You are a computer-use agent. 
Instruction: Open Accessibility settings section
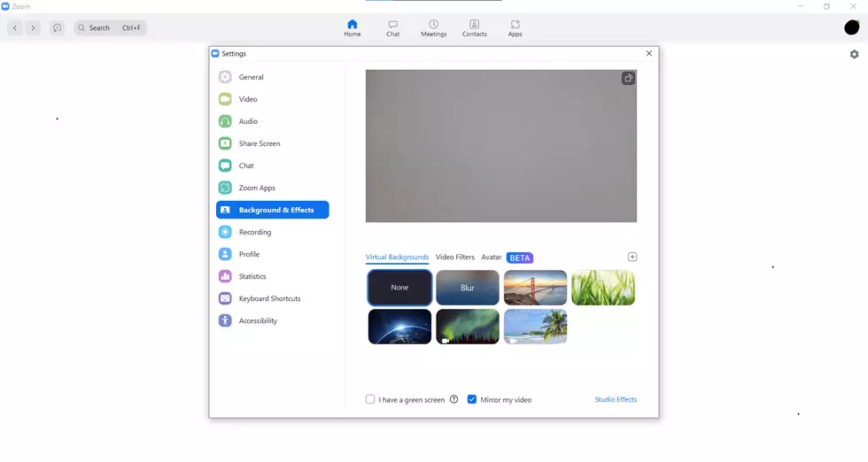pos(273,320)
